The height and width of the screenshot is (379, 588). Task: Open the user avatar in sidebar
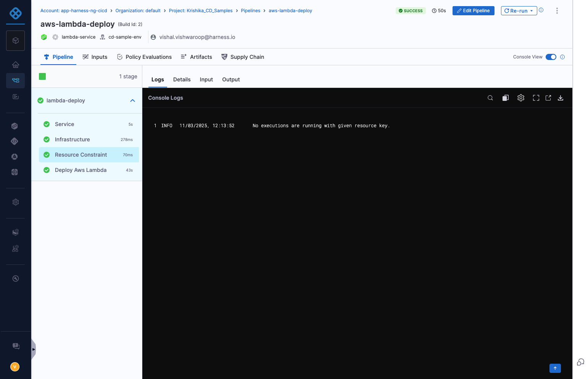coord(15,367)
